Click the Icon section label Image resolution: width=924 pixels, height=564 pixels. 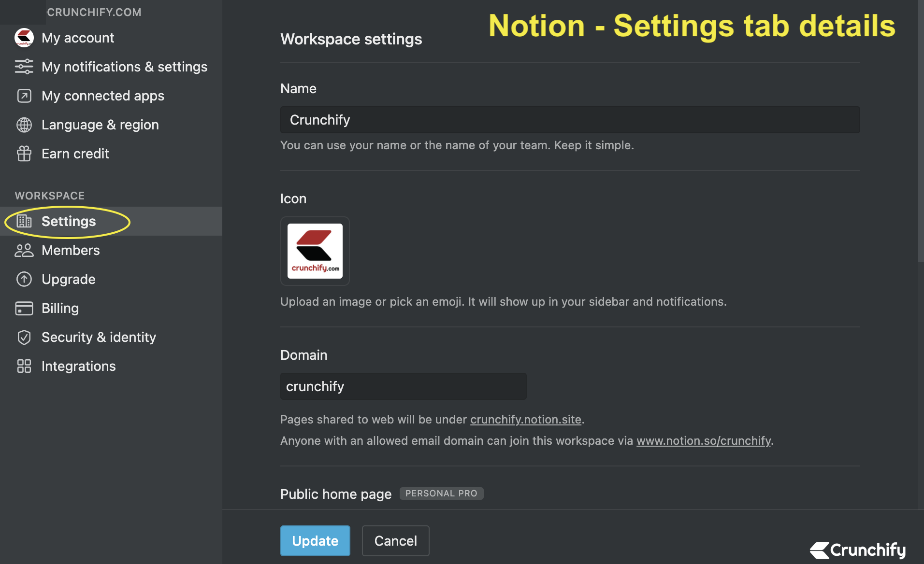click(x=293, y=198)
